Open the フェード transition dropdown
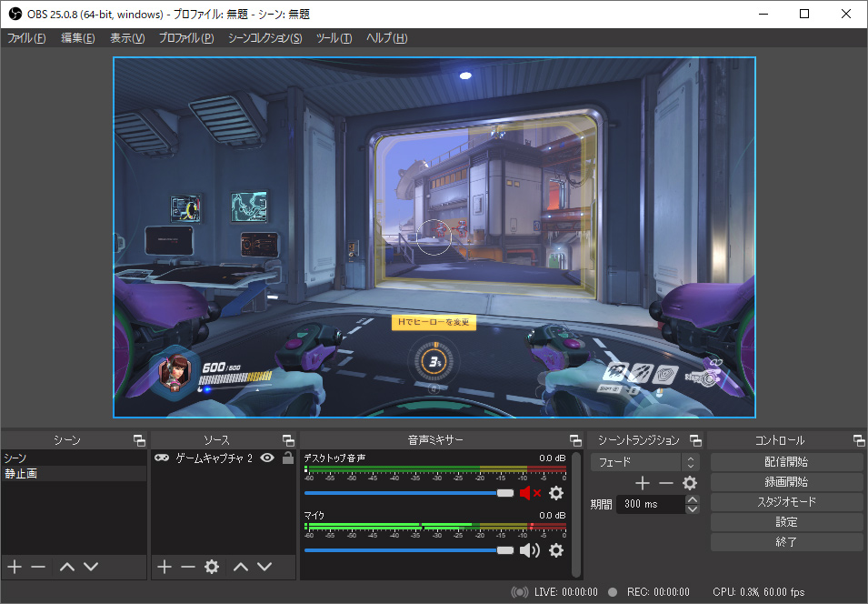The width and height of the screenshot is (868, 604). [x=644, y=462]
